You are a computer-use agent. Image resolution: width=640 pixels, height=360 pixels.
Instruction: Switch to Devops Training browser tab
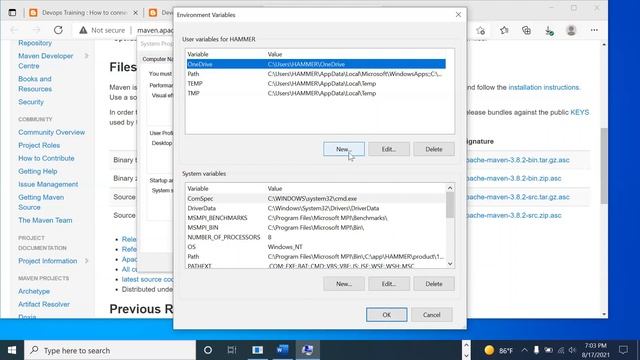(x=84, y=13)
